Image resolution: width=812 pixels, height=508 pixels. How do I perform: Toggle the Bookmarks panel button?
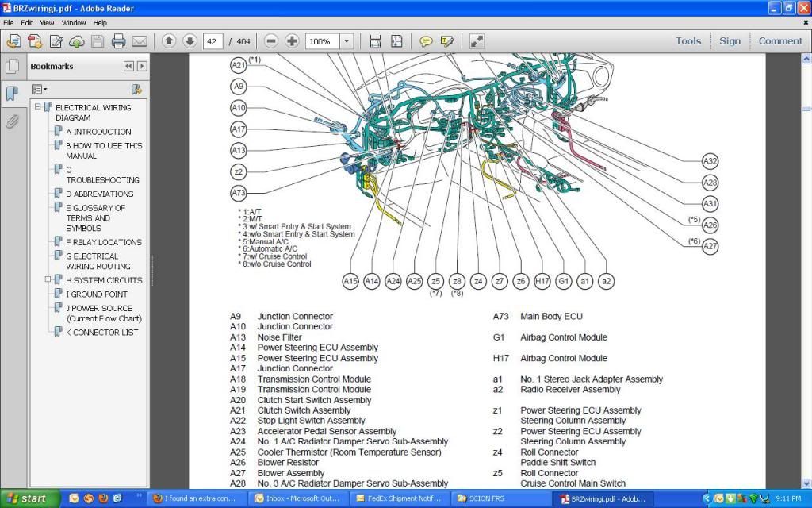pyautogui.click(x=13, y=94)
